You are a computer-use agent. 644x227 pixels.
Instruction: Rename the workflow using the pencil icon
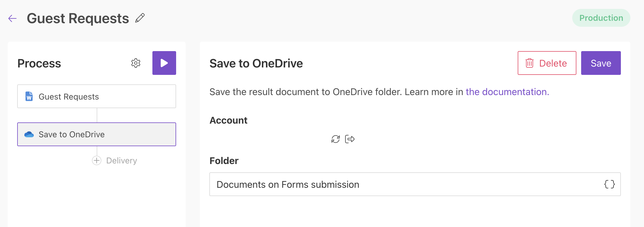click(140, 18)
